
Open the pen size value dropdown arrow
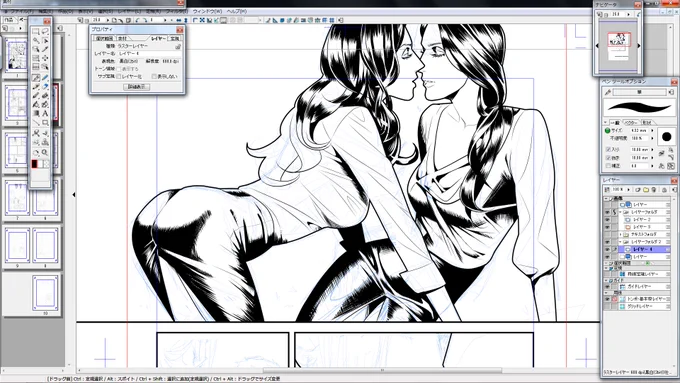652,130
